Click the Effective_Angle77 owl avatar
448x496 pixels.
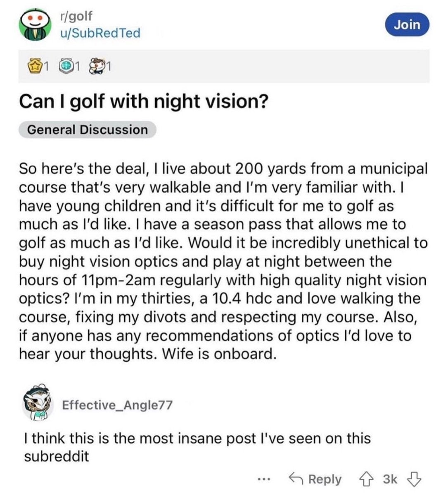38,404
